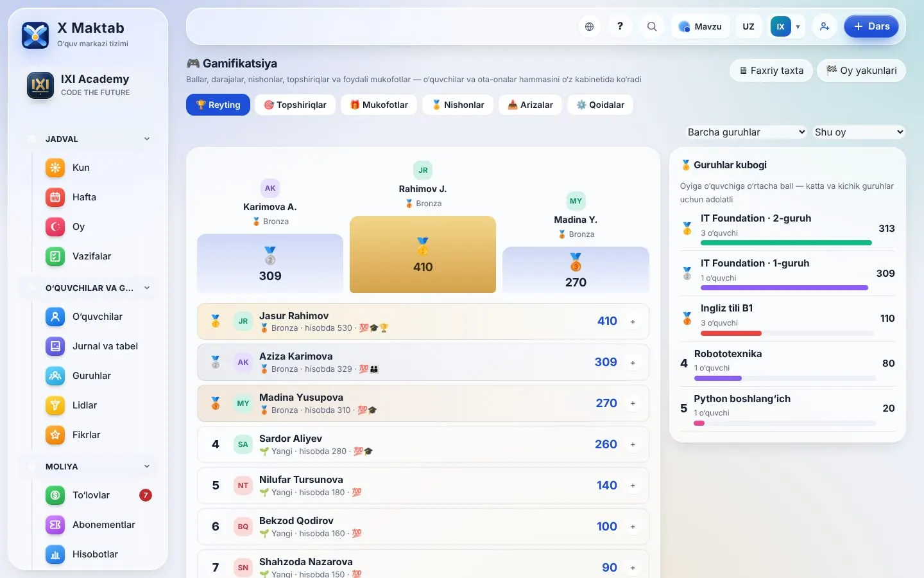This screenshot has height=578, width=924.
Task: Click Rahimov J. gold podium card
Action: pos(423,254)
